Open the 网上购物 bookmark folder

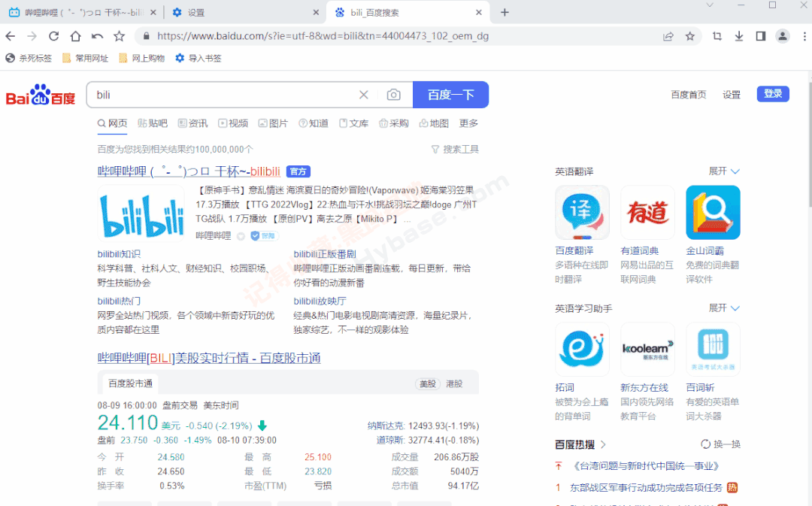tap(141, 58)
